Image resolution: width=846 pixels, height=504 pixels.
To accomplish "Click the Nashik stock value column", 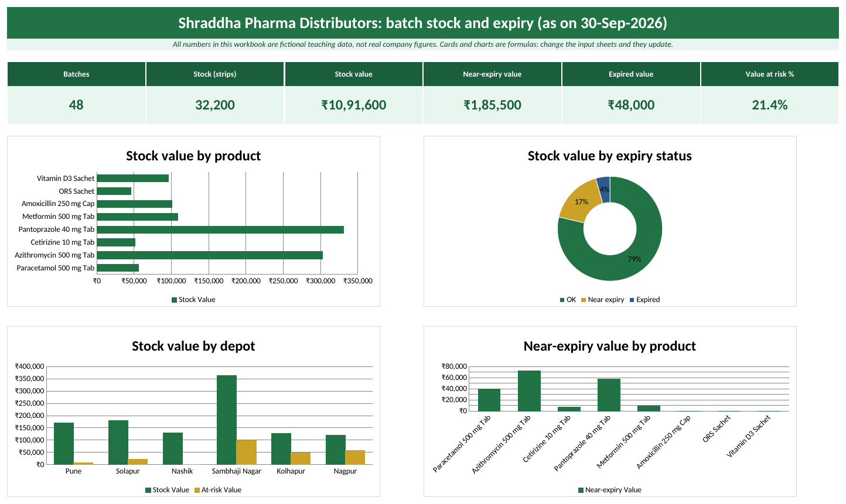I will [173, 448].
